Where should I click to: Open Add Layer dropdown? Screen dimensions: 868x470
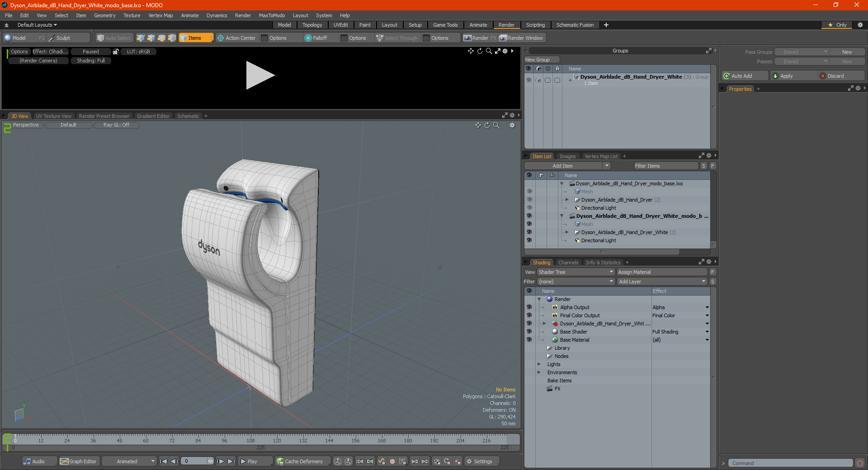point(662,282)
